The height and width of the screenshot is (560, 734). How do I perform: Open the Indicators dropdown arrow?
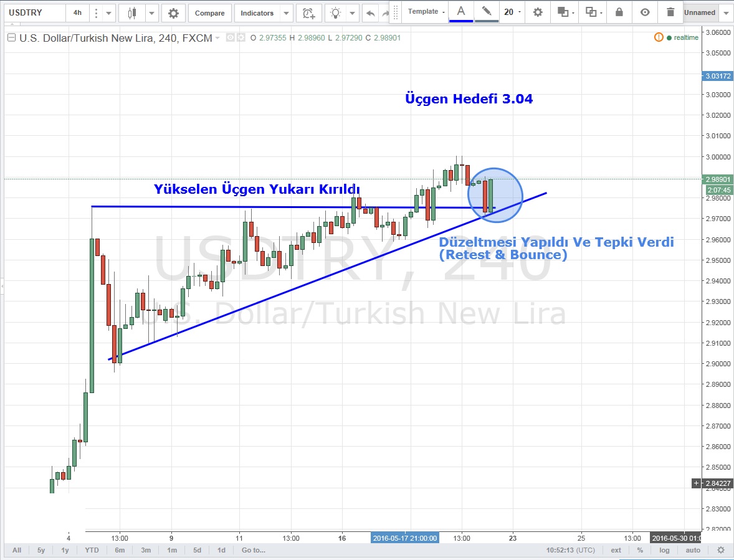pyautogui.click(x=285, y=12)
